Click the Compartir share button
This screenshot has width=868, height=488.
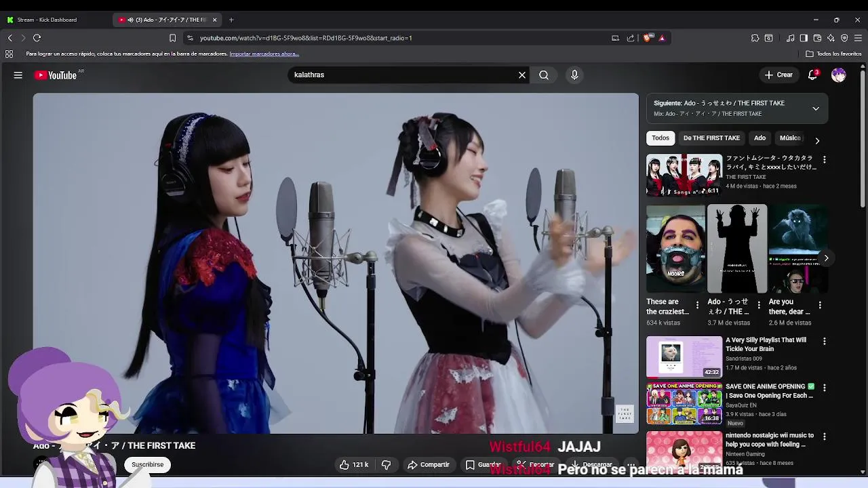tap(429, 465)
